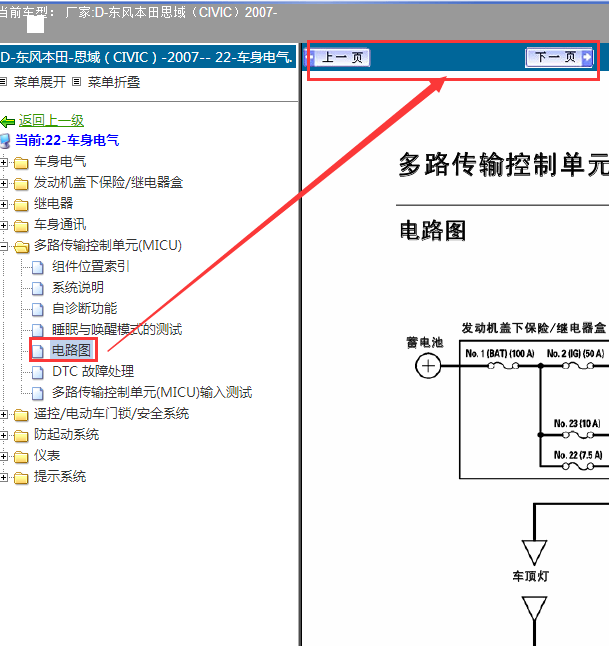The image size is (609, 646).
Task: Click folder icon of 仪表
Action: (21, 457)
